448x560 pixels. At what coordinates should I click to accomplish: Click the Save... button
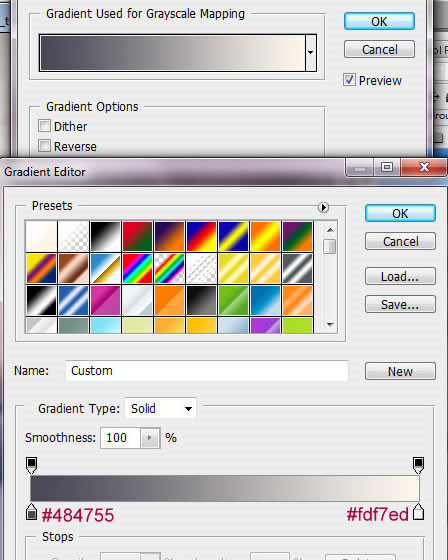click(x=400, y=304)
